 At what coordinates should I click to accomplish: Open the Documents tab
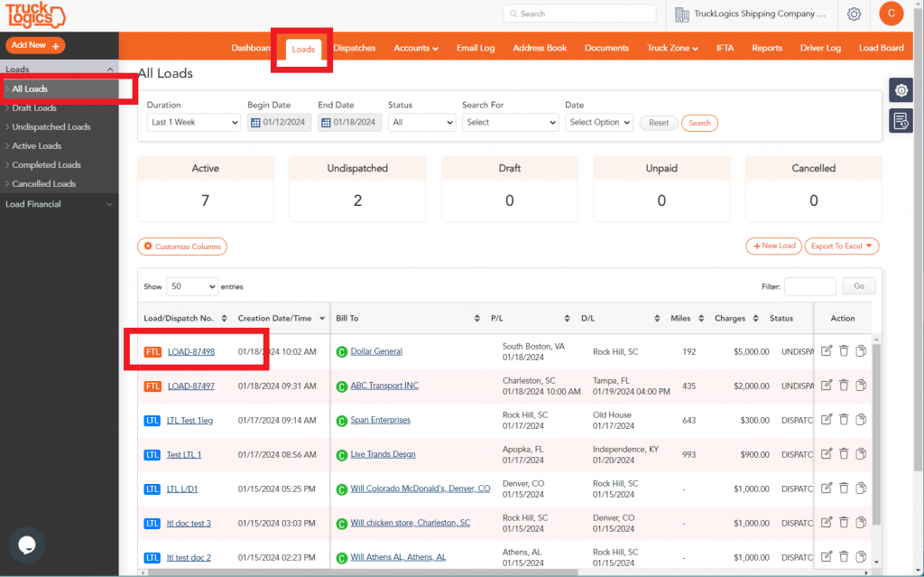coord(606,48)
